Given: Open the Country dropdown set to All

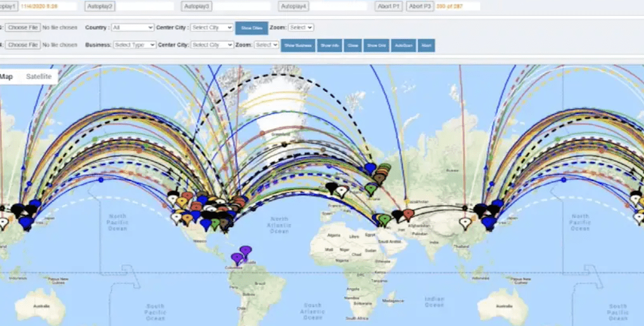Looking at the screenshot, I should coord(132,28).
